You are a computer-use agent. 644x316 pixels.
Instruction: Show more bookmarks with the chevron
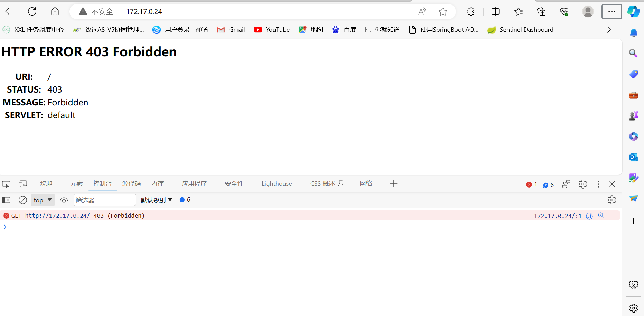pyautogui.click(x=609, y=30)
